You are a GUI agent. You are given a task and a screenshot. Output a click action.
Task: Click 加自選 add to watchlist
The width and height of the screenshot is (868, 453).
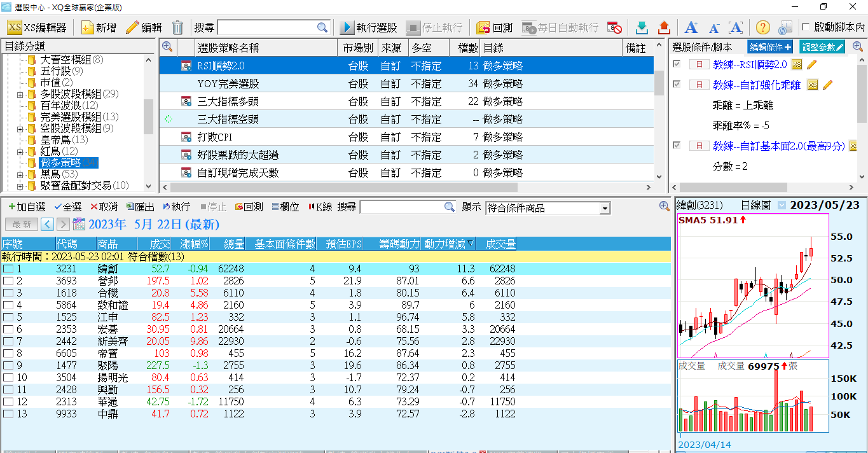(27, 207)
